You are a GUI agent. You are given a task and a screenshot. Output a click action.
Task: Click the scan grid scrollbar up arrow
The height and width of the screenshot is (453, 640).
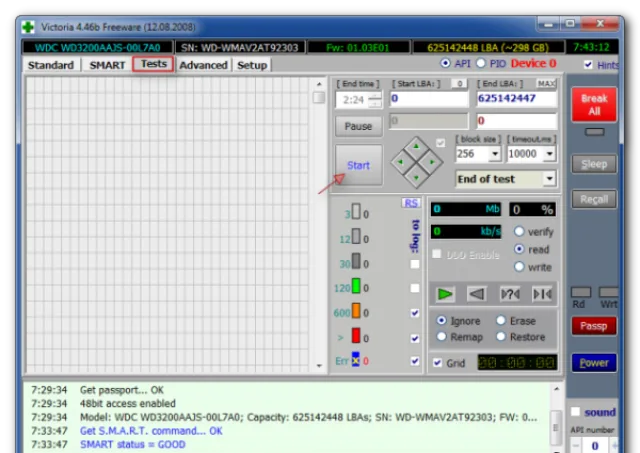(319, 84)
